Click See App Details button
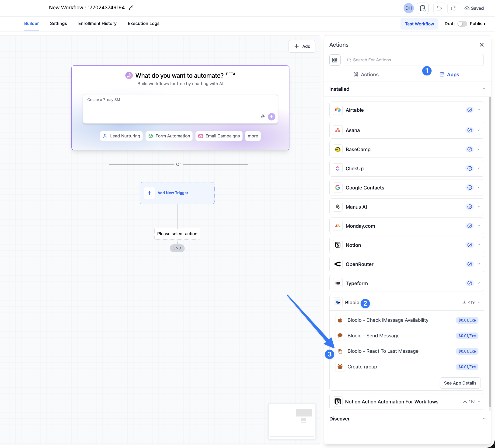 click(460, 383)
